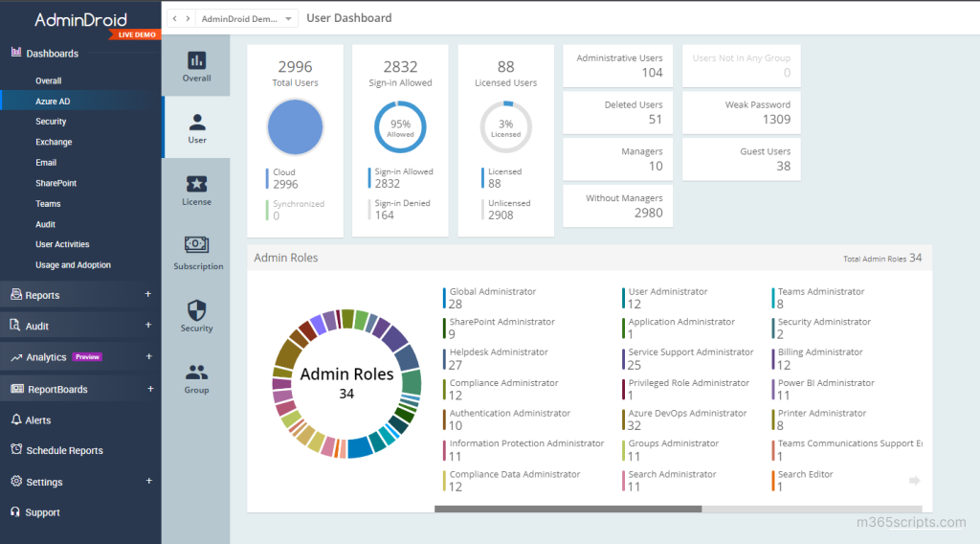980x544 pixels.
Task: Click the Admin Roles donut chart
Action: [346, 384]
